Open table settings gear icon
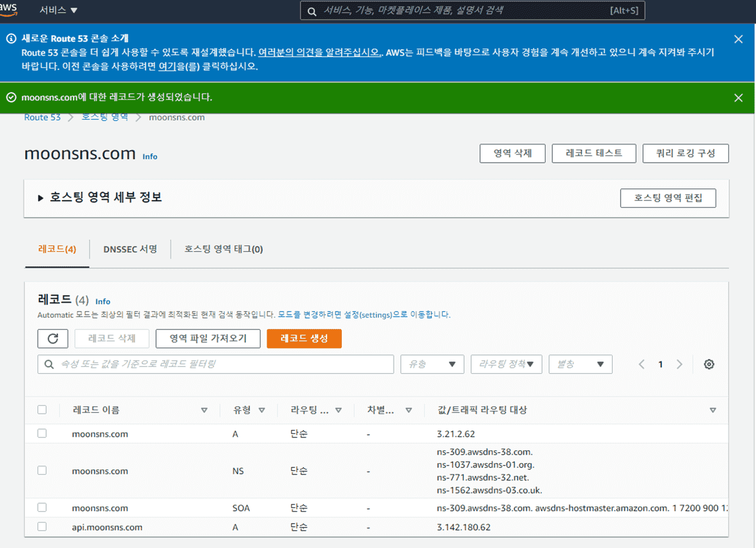Viewport: 756px width, 548px height. (709, 364)
